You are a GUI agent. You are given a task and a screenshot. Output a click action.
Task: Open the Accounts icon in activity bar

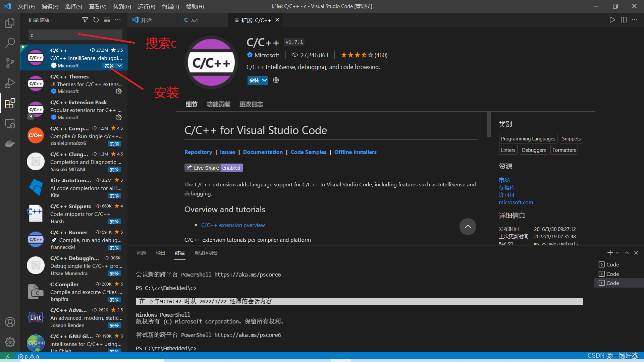[x=10, y=322]
